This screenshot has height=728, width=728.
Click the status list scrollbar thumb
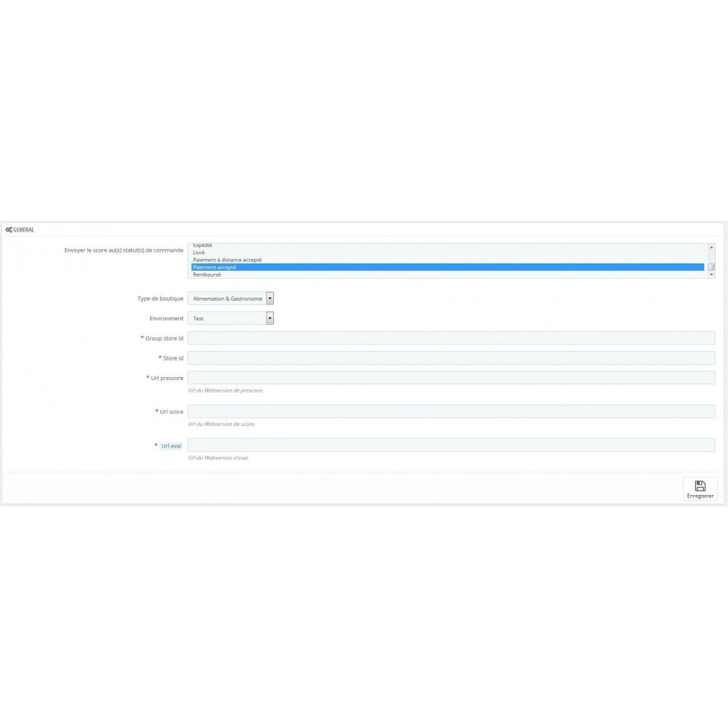click(x=711, y=267)
